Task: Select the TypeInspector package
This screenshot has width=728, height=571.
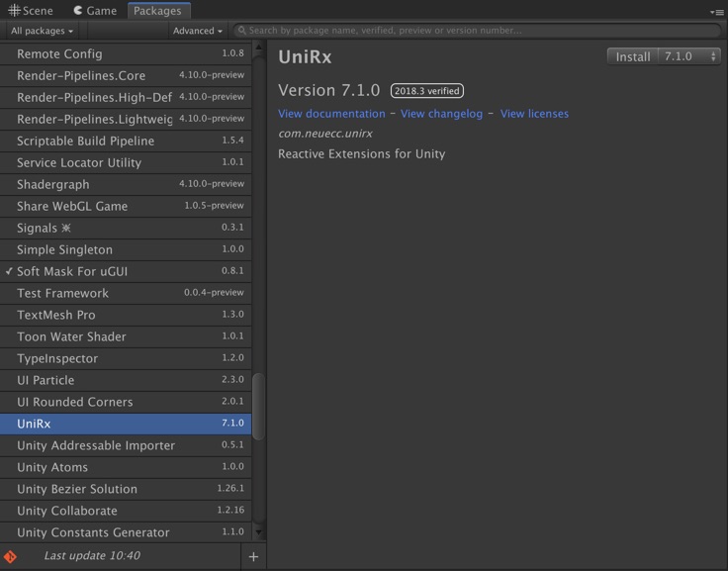Action: point(126,358)
